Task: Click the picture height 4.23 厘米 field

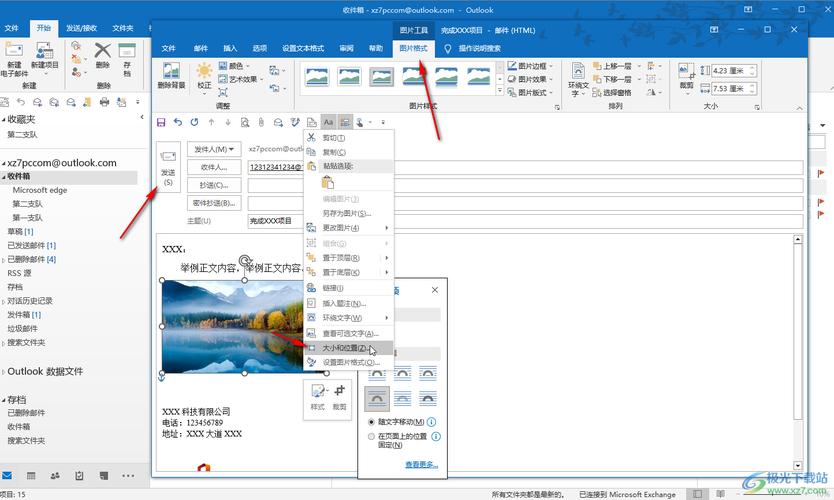Action: pos(734,71)
